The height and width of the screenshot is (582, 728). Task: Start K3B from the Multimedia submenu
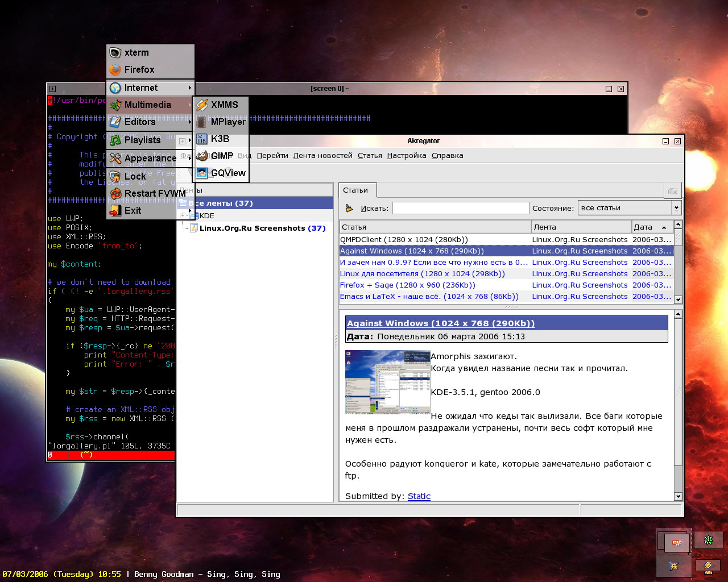pyautogui.click(x=221, y=139)
